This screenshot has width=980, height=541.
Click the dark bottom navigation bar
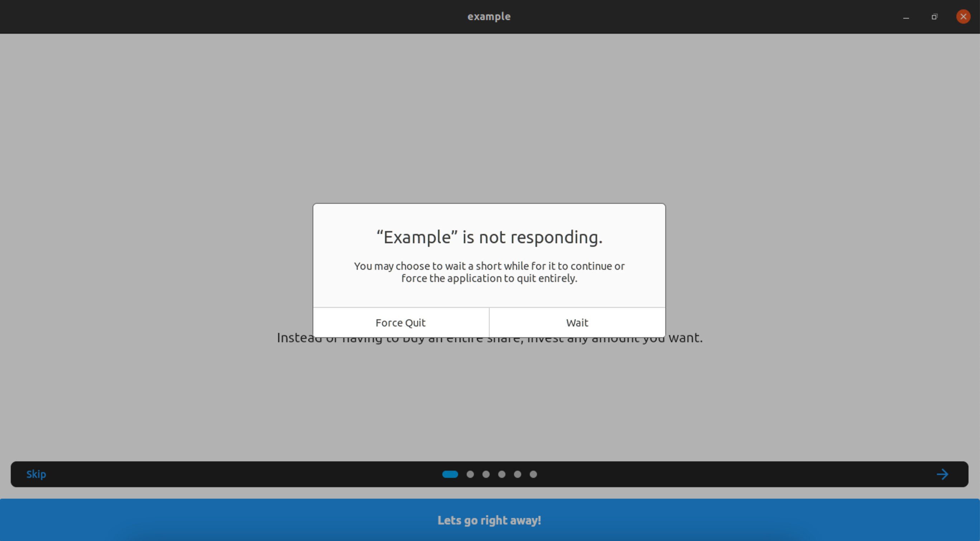point(266,474)
